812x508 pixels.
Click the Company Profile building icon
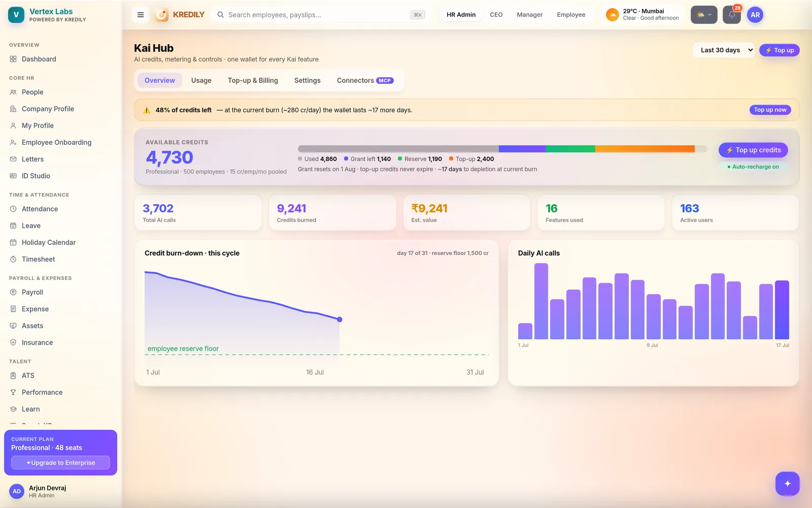(x=13, y=109)
